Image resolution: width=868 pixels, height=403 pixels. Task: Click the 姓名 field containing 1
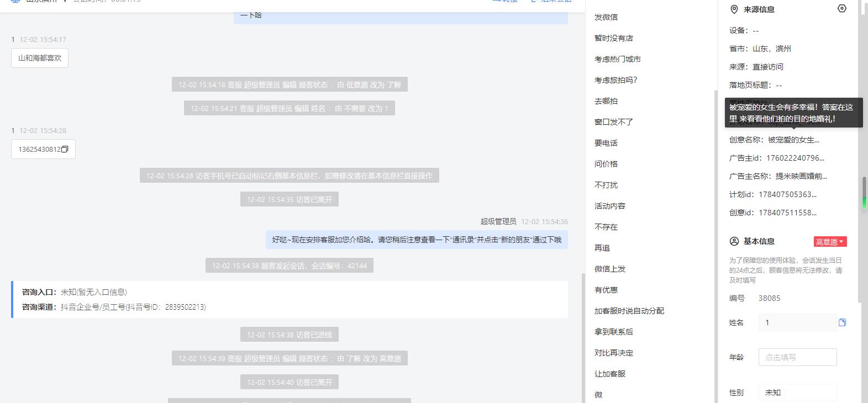coord(797,322)
